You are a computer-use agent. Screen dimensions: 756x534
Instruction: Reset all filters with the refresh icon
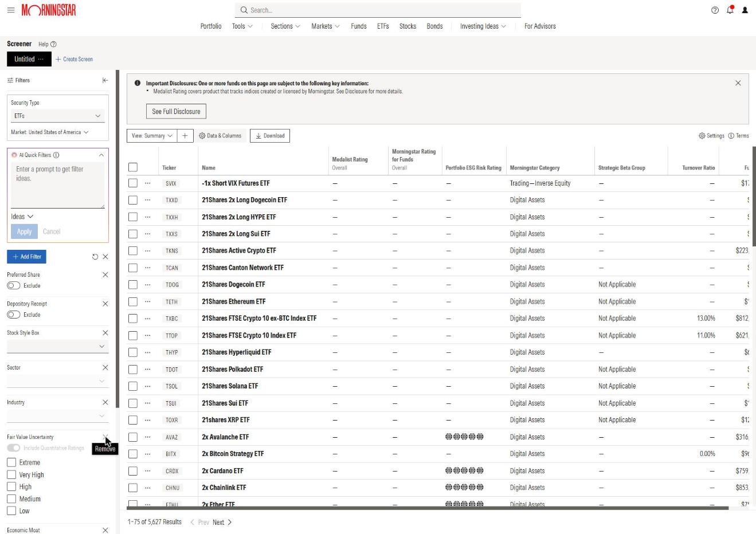(95, 257)
